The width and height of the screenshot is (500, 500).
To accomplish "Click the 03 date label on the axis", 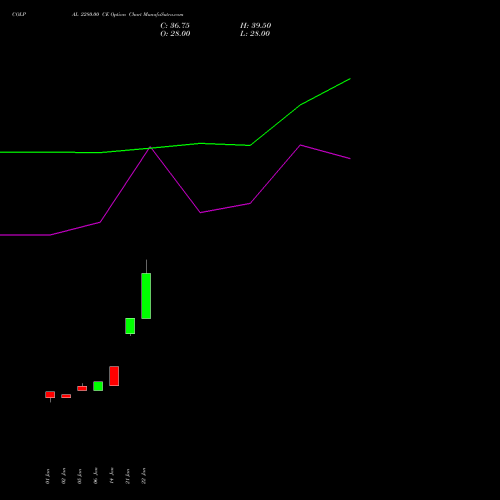I will 79,476.
